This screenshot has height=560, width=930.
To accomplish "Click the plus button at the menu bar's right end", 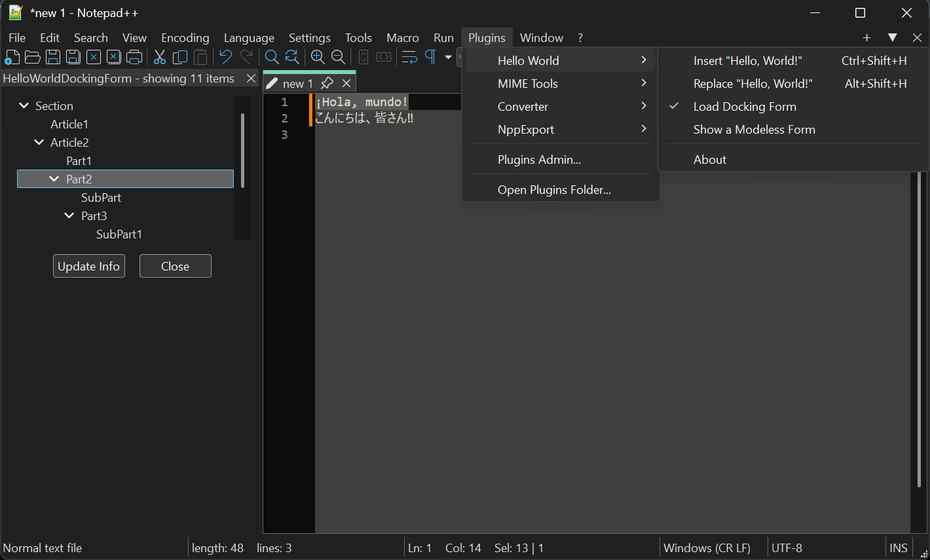I will coord(866,38).
